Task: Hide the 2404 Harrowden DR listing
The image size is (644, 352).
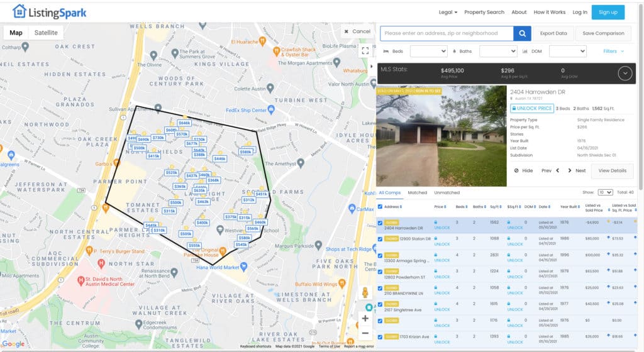Action: (x=524, y=171)
